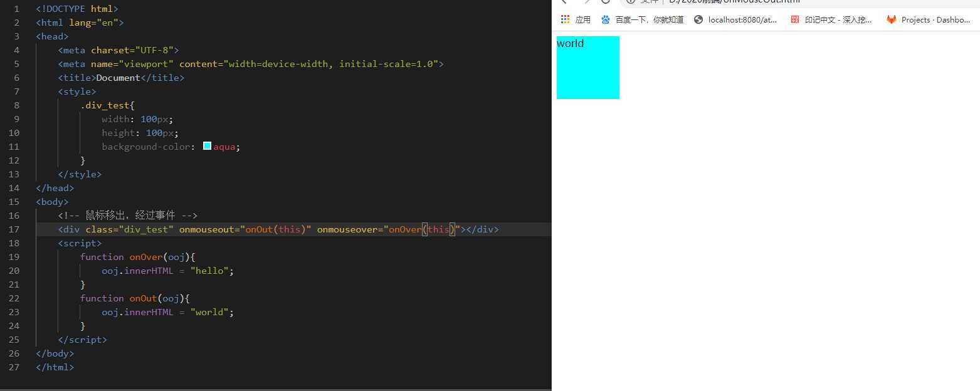Click the "world" string on code line 23
Screen dimensions: 980x391
pyautogui.click(x=209, y=312)
